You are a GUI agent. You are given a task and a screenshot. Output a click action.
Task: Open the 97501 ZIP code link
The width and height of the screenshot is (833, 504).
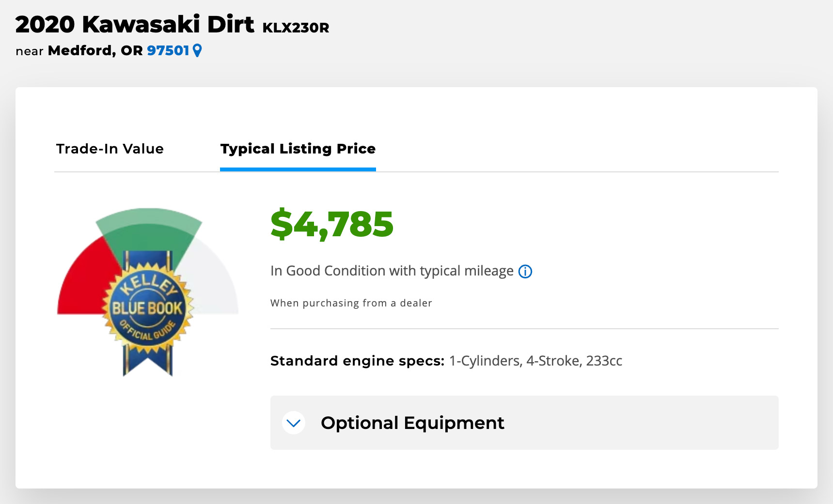tap(168, 50)
